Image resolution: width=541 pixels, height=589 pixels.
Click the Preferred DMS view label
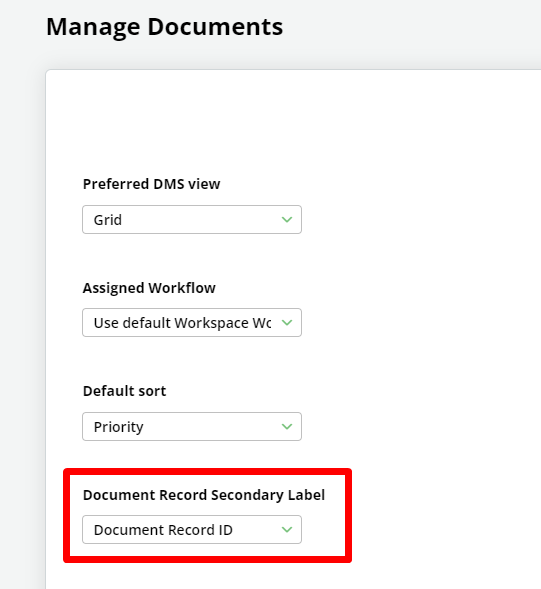pyautogui.click(x=151, y=184)
